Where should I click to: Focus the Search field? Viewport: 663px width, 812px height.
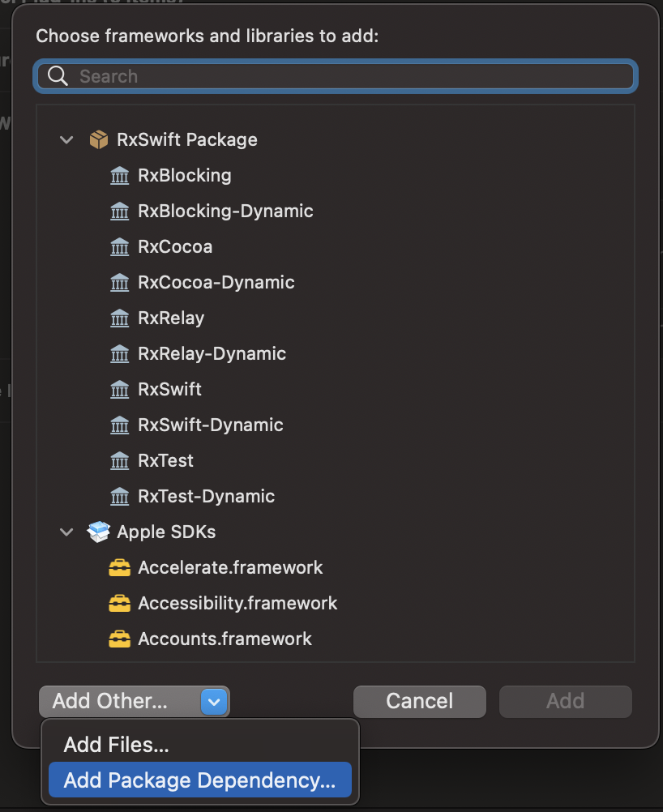pyautogui.click(x=336, y=76)
